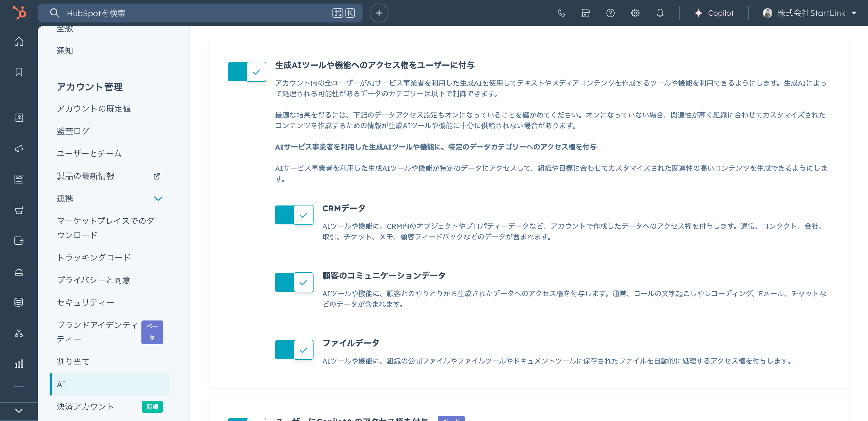
Task: Click the bookmarks icon in sidebar
Action: 19,72
